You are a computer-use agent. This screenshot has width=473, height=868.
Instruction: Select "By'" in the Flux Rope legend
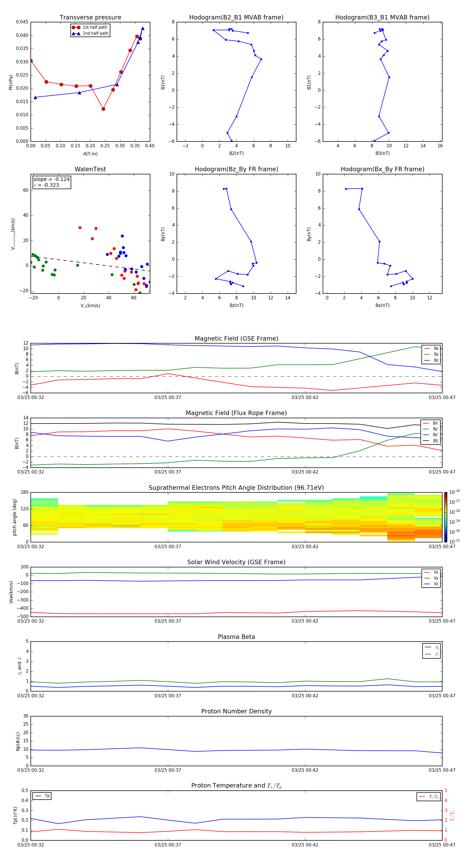coord(431,429)
